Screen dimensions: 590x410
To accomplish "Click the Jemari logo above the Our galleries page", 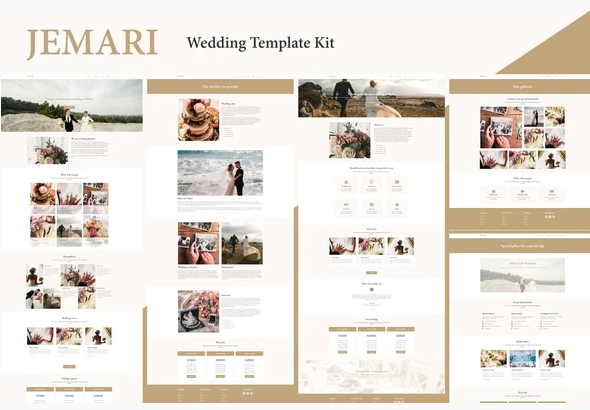I will pos(483,76).
